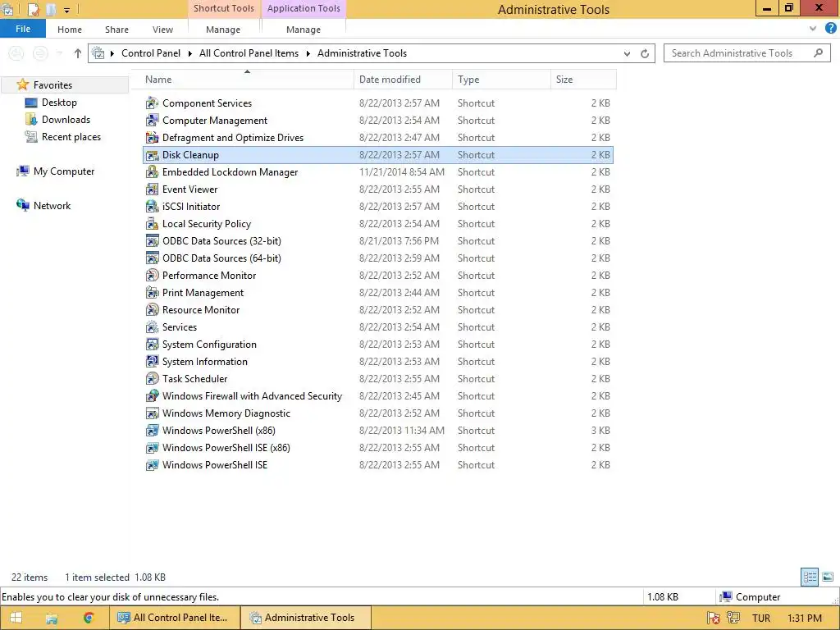
Task: Refresh the Administrative Tools folder
Action: [645, 53]
